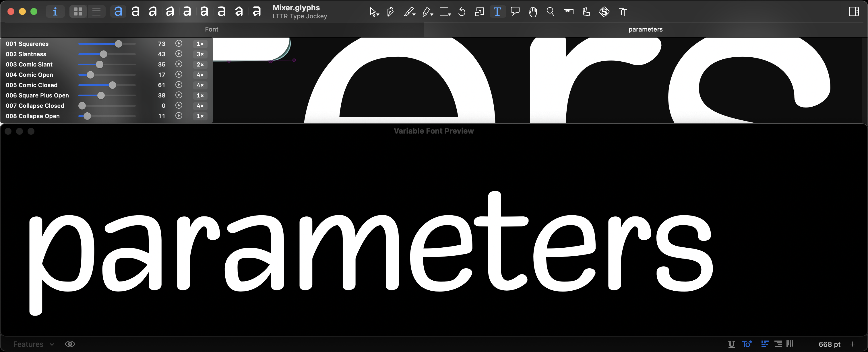Image resolution: width=868 pixels, height=352 pixels.
Task: Select the Annotation speech bubble tool
Action: (x=515, y=12)
